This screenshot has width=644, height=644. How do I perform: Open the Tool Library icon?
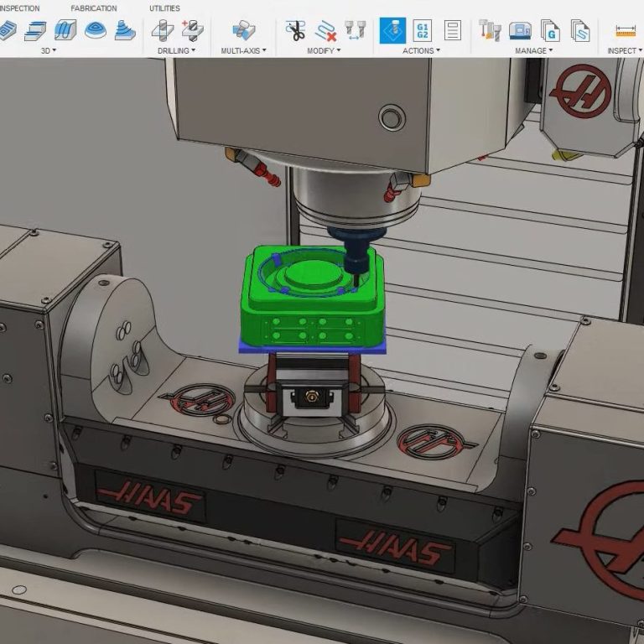490,30
